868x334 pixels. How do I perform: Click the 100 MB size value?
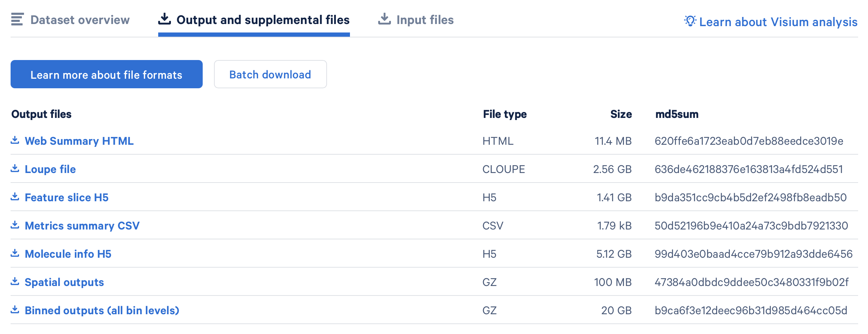coord(613,282)
